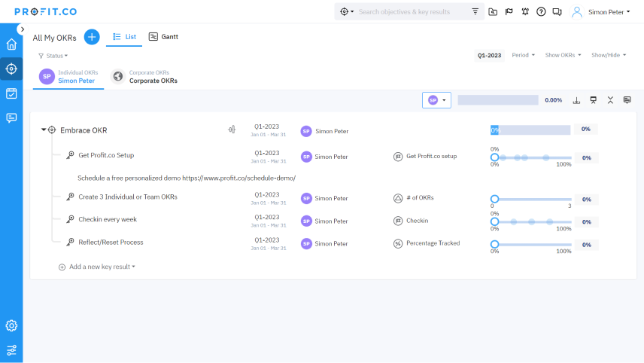Open the search filter icon
The width and height of the screenshot is (644, 363).
point(475,11)
